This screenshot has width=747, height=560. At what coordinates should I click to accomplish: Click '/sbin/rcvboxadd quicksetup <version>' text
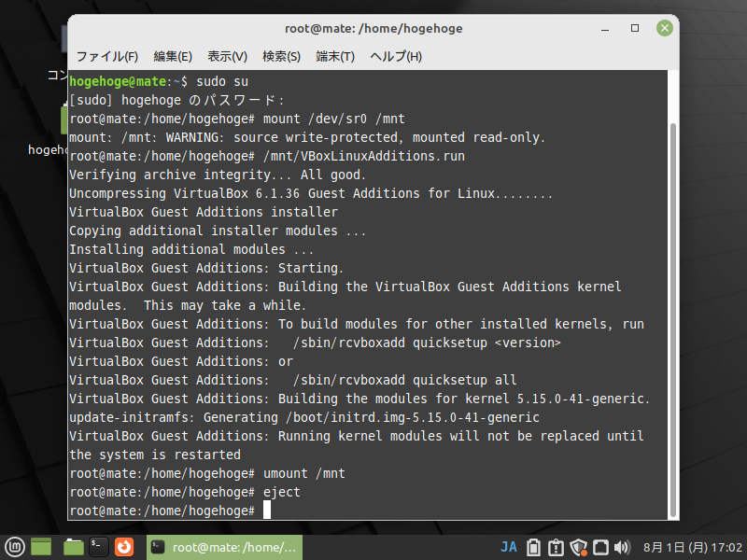click(x=427, y=343)
